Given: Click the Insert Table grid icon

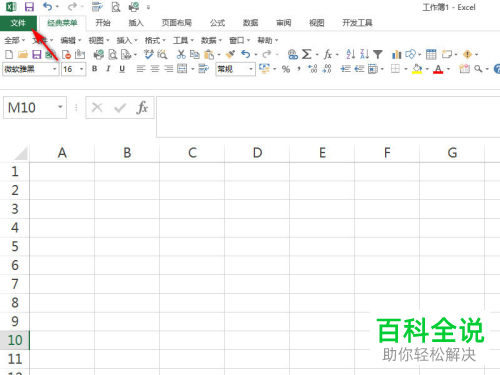Looking at the screenshot, I should click(431, 54).
